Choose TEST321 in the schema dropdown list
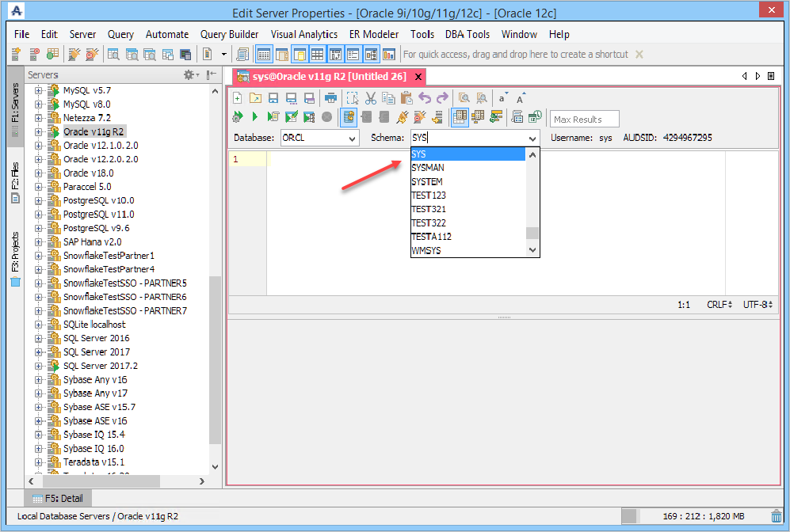This screenshot has height=532, width=790. click(429, 209)
